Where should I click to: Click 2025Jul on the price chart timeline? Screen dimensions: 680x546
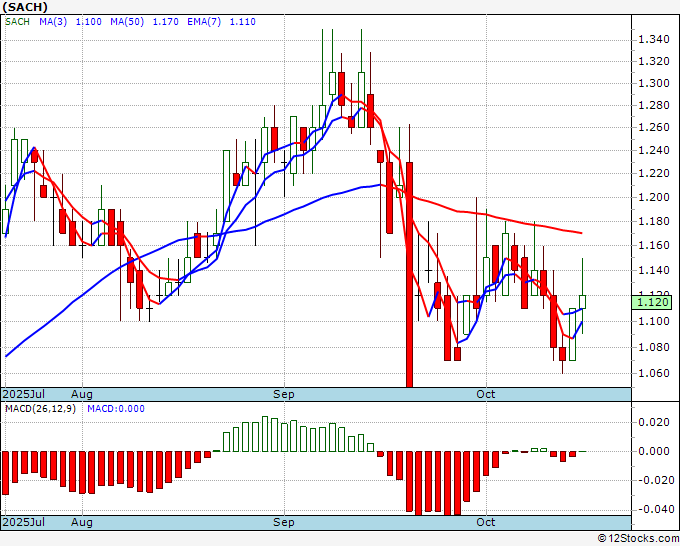point(24,394)
